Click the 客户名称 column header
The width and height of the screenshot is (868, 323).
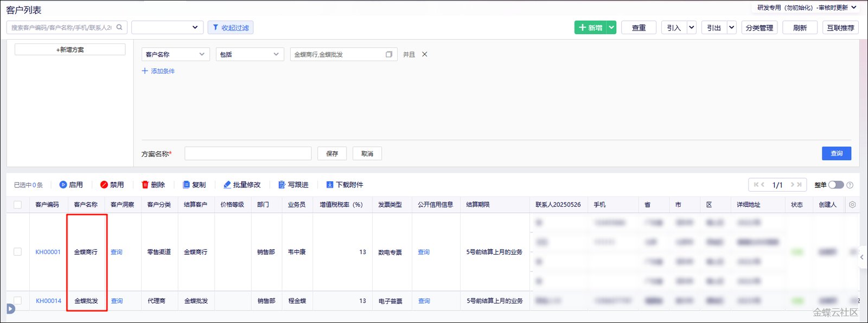(86, 205)
